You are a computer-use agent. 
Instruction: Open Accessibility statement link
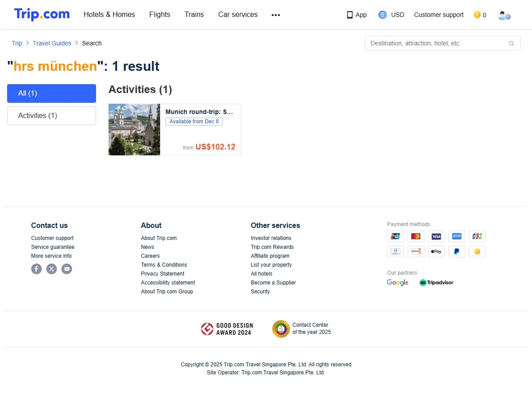pyautogui.click(x=168, y=283)
